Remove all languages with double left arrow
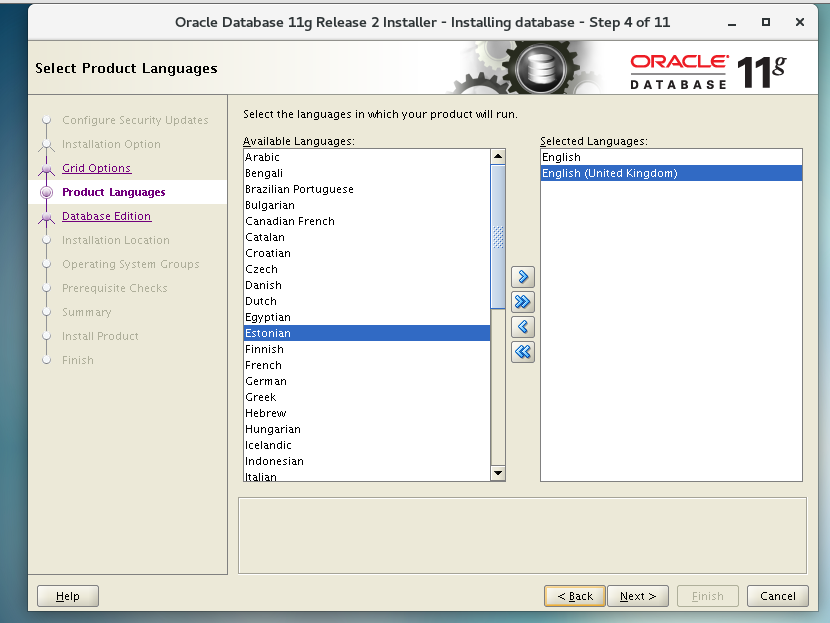The height and width of the screenshot is (623, 830). [x=522, y=352]
